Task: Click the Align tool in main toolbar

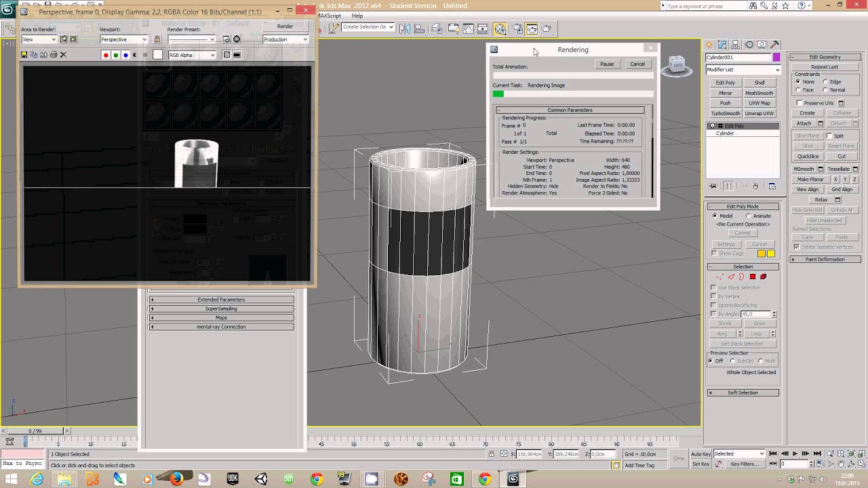Action: coord(419,28)
